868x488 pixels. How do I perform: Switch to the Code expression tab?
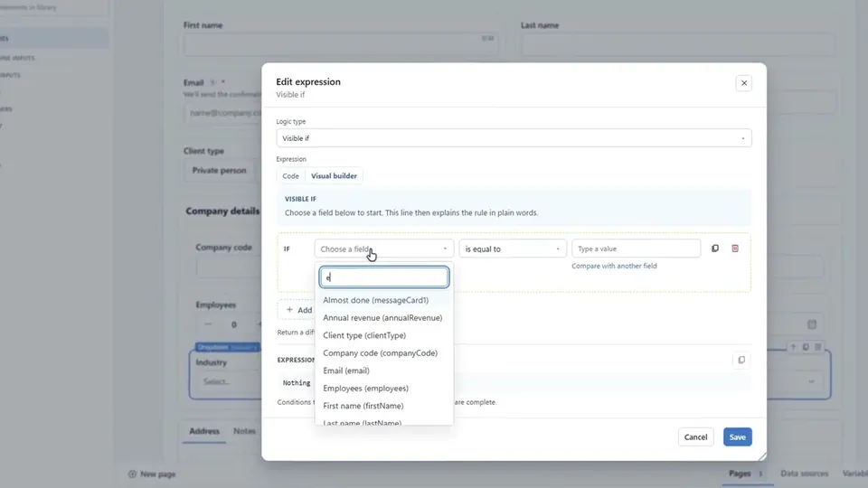coord(290,176)
